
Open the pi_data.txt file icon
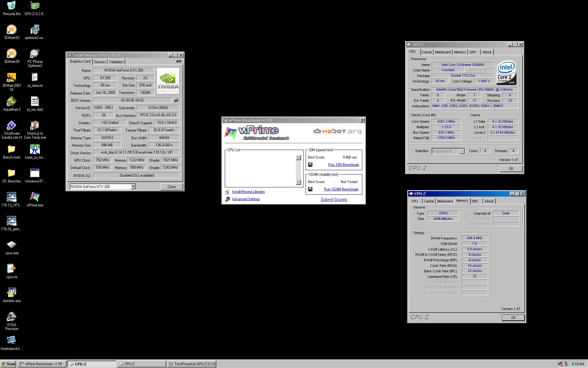(35, 80)
